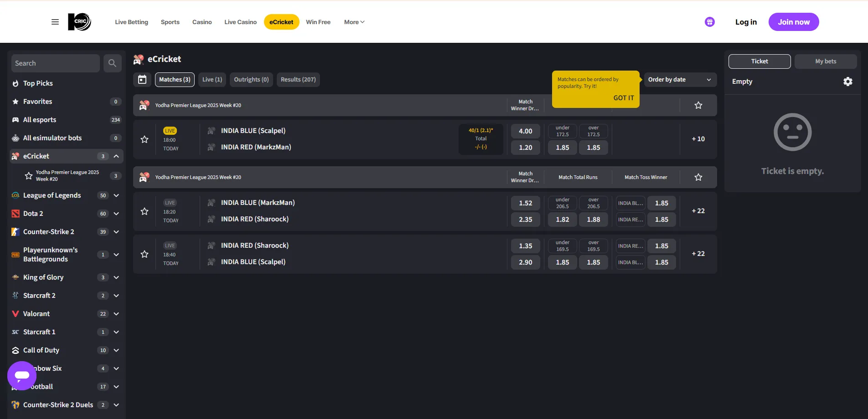This screenshot has width=868, height=419.
Task: Favorite the second Yodha Premier League header
Action: point(698,177)
